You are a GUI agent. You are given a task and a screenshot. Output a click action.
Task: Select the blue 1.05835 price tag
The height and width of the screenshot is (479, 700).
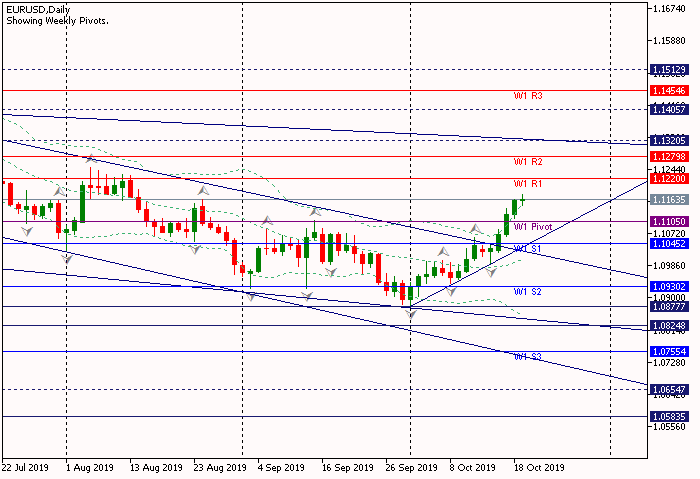(x=667, y=416)
